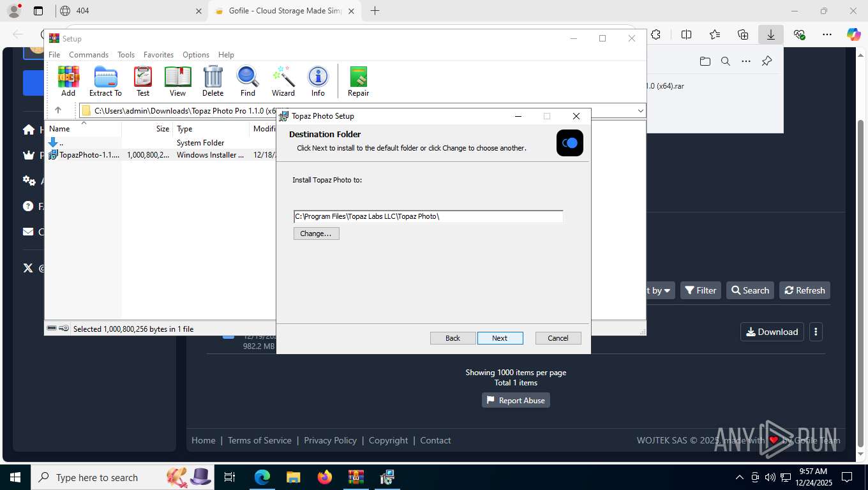Expand the WinRAR address path dropdown
Image resolution: width=868 pixels, height=490 pixels.
(640, 111)
